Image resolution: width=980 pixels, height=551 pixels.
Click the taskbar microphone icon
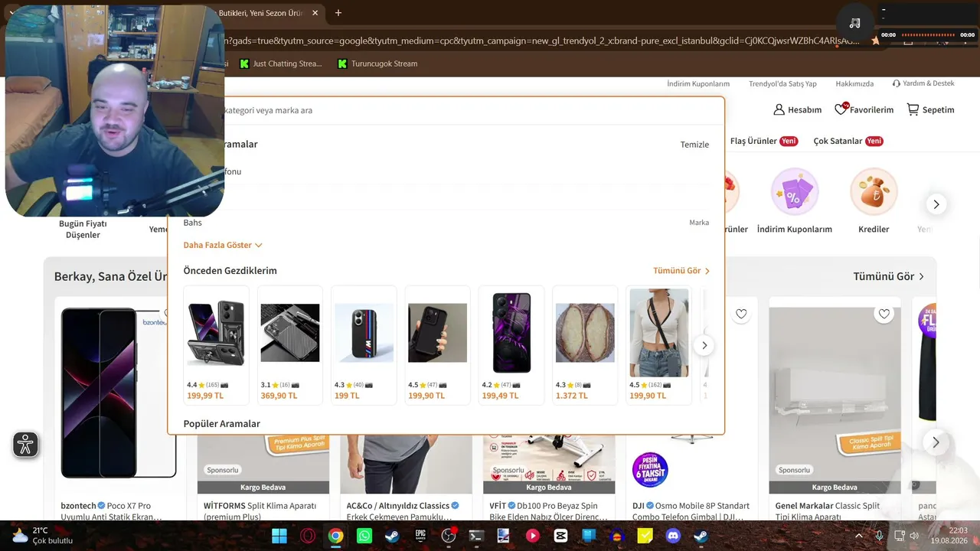tap(879, 536)
